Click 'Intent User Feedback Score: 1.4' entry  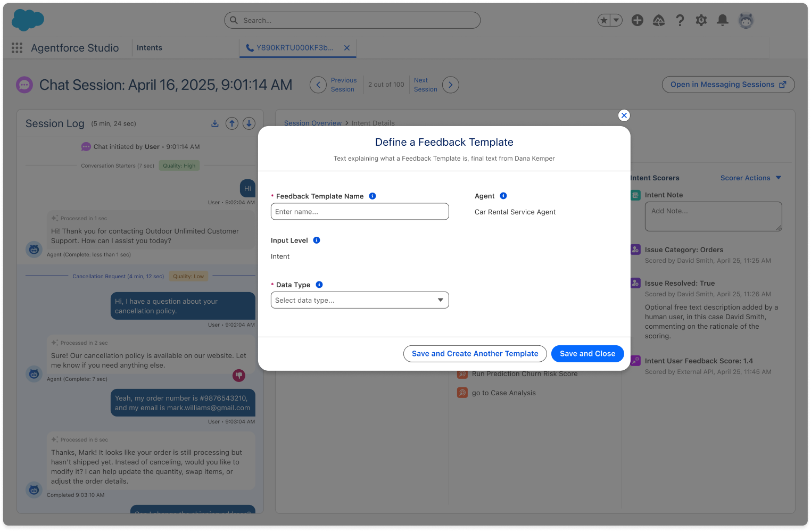(699, 361)
